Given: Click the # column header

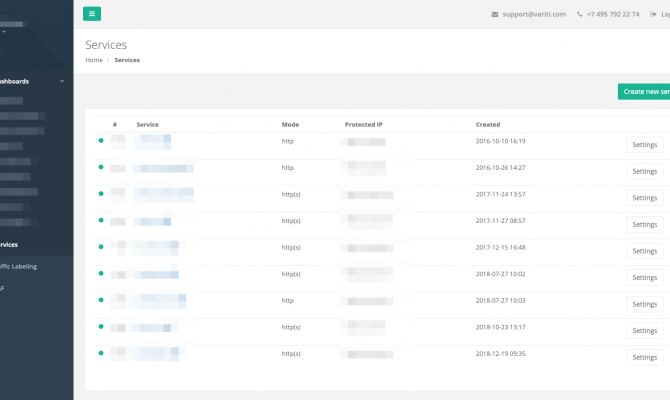Looking at the screenshot, I should [x=115, y=124].
